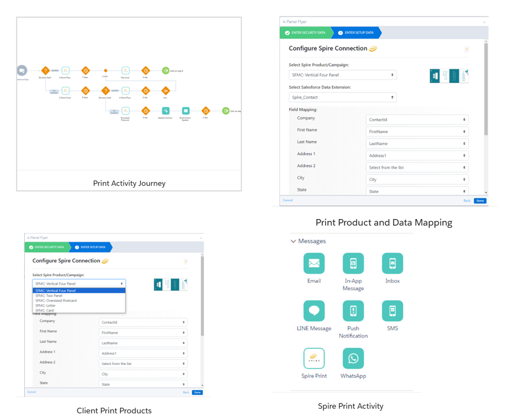Viewport: 505px width, 420px height.
Task: Choose 'SFMC: Two Panel' from open list
Action: (49, 296)
